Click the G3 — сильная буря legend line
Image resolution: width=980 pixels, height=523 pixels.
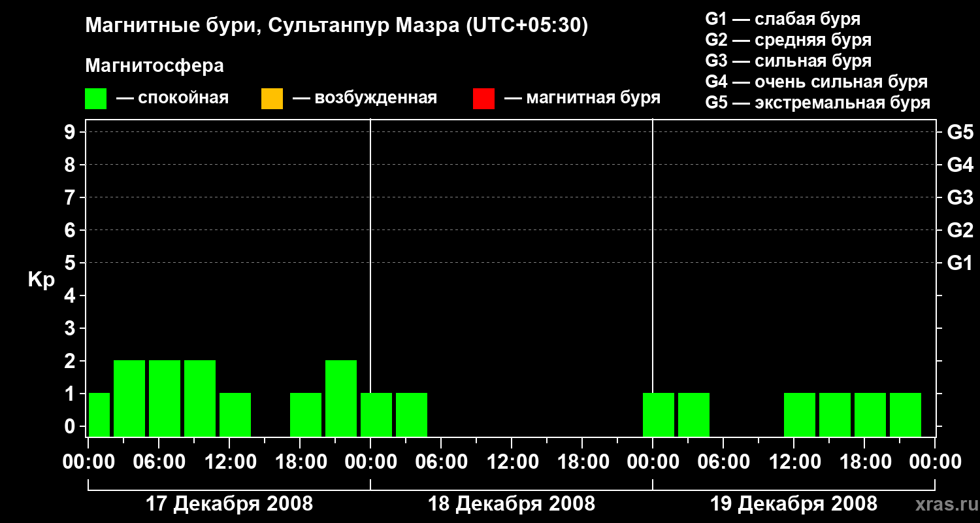coord(789,61)
